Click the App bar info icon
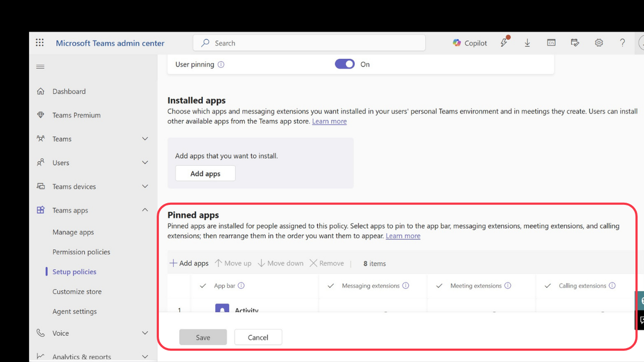The image size is (644, 362). point(241,286)
